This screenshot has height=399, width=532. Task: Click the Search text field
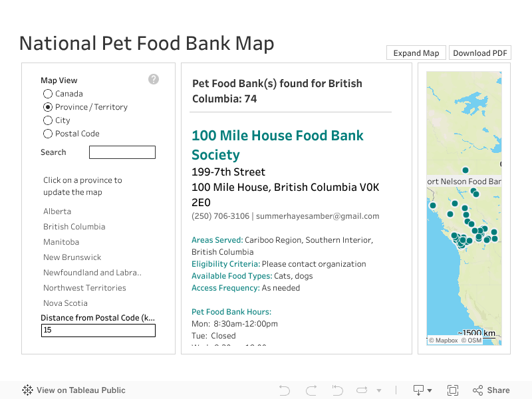point(122,152)
